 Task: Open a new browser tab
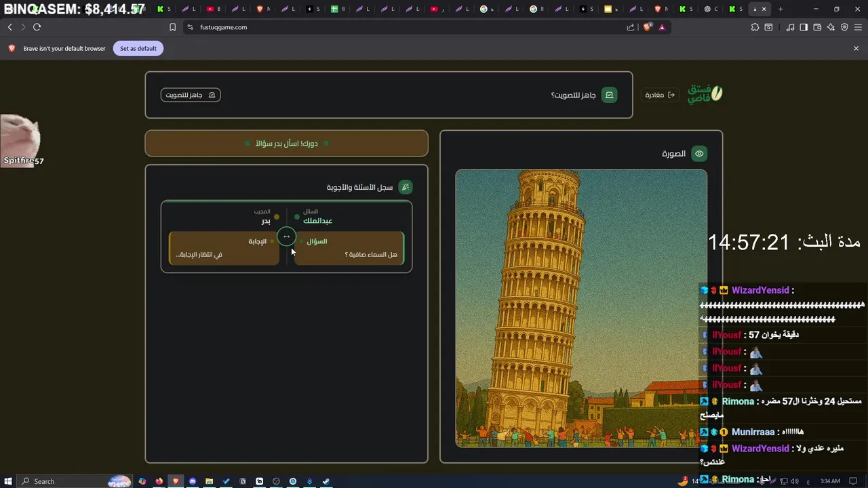781,9
